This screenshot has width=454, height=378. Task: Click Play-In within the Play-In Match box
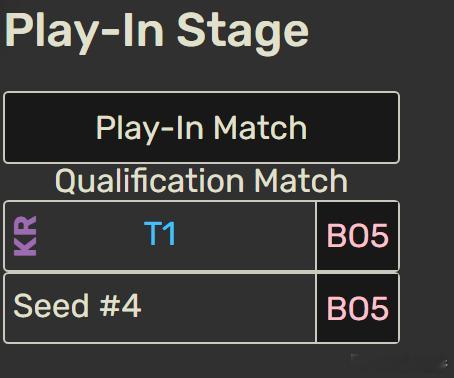150,129
